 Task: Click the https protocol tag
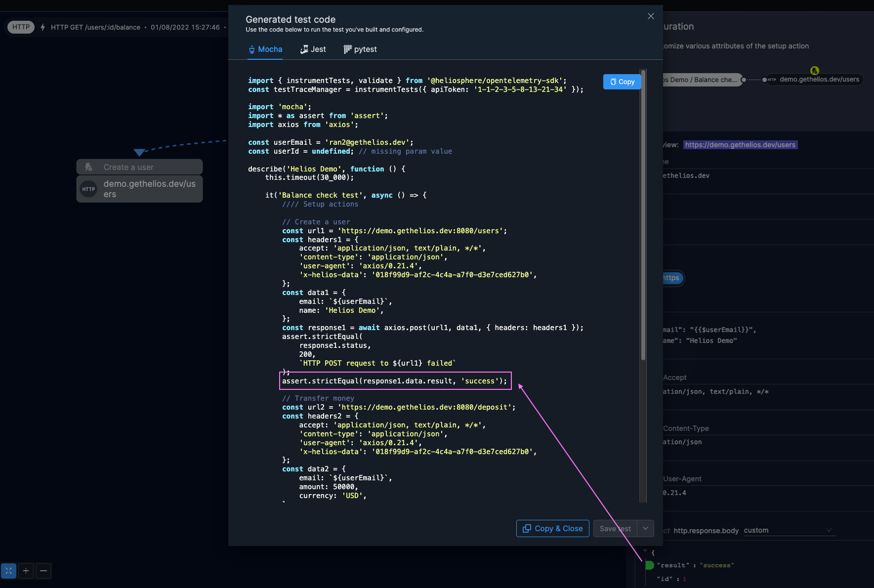672,278
